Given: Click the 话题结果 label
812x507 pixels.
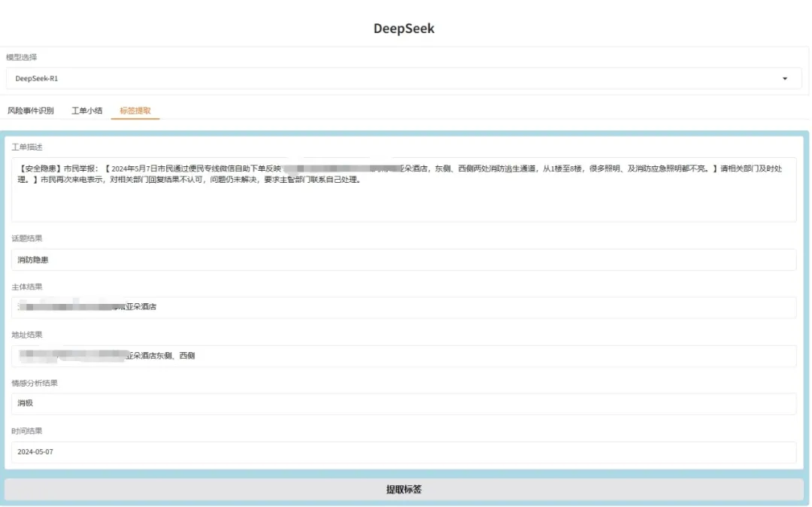Looking at the screenshot, I should coord(27,238).
